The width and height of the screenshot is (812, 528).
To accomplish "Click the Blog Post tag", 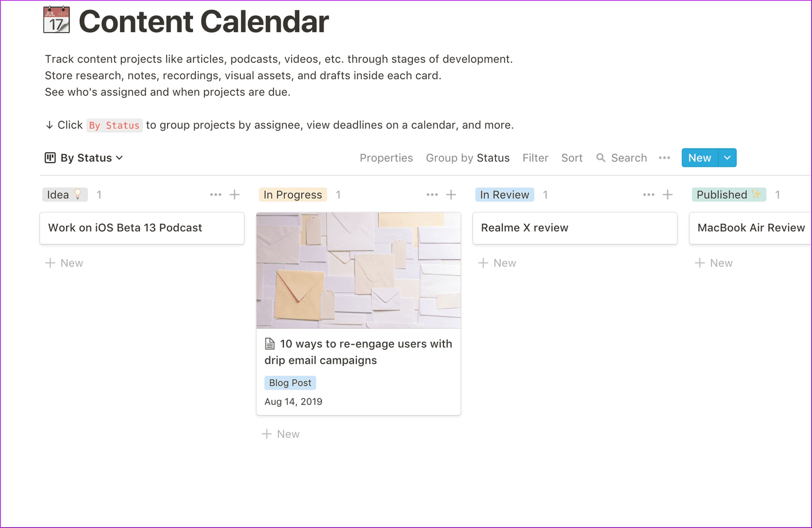I will (x=290, y=383).
